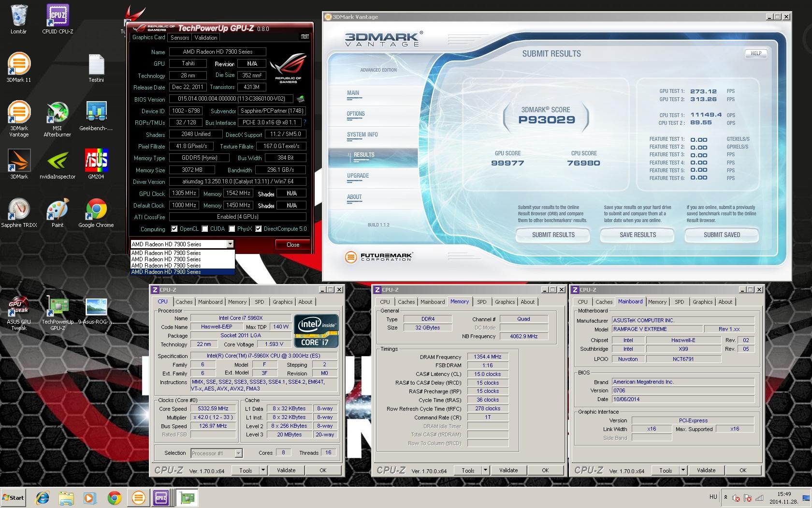The height and width of the screenshot is (508, 812).
Task: Open MSI Afterburner desktop icon
Action: pyautogui.click(x=58, y=119)
